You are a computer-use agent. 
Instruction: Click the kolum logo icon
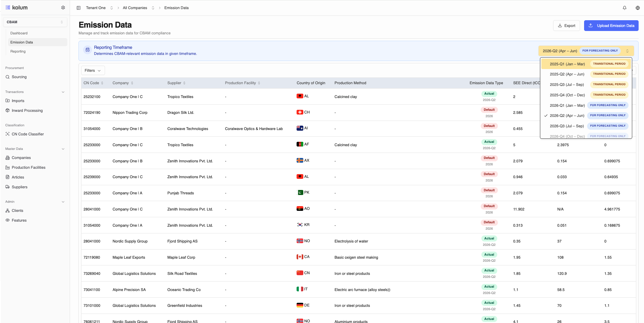pyautogui.click(x=8, y=7)
